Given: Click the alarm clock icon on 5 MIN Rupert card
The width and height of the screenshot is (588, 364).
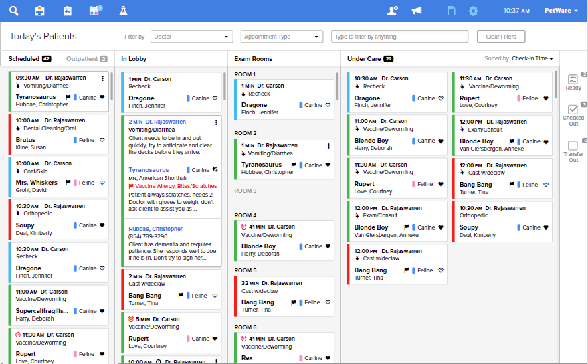Looking at the screenshot, I should (x=131, y=319).
